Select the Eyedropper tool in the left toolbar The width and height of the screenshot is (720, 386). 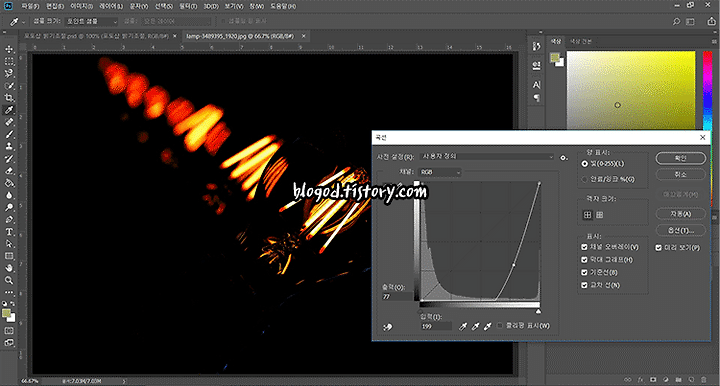point(9,110)
